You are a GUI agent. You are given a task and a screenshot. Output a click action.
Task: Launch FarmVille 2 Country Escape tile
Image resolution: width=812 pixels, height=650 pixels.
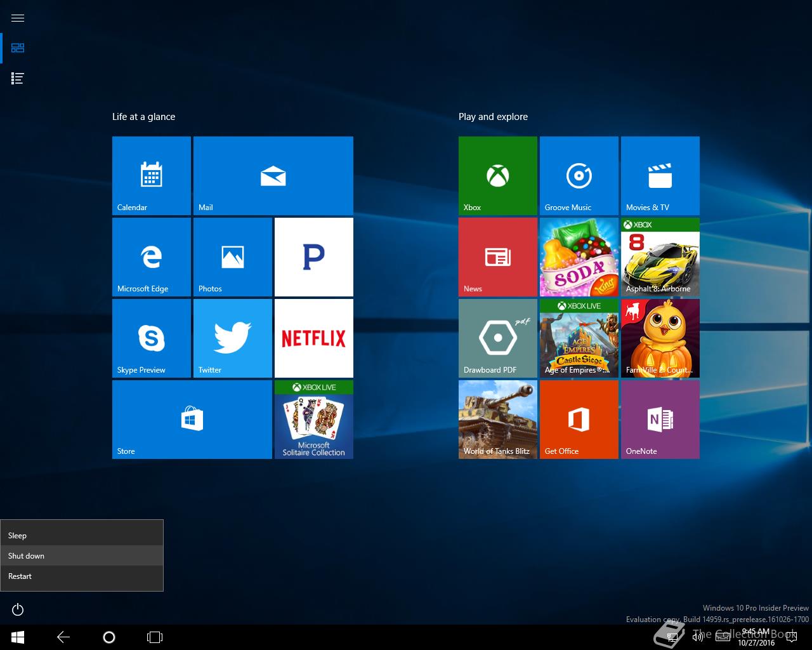(x=660, y=338)
